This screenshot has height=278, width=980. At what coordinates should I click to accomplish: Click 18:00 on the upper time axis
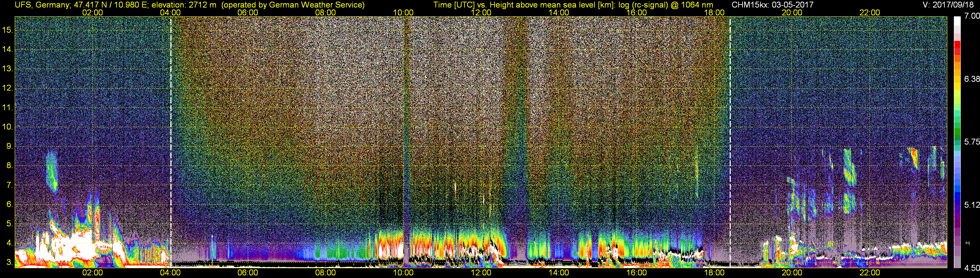(714, 12)
